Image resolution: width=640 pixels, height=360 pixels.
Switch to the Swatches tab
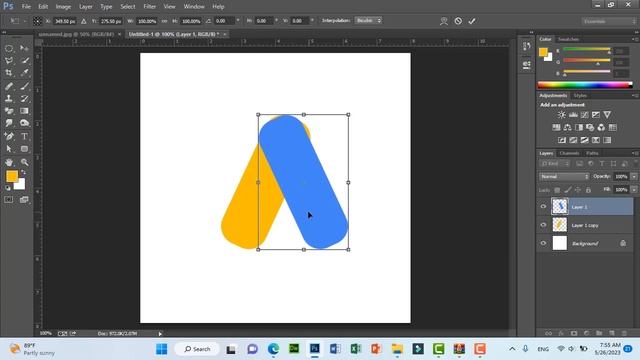tap(569, 39)
